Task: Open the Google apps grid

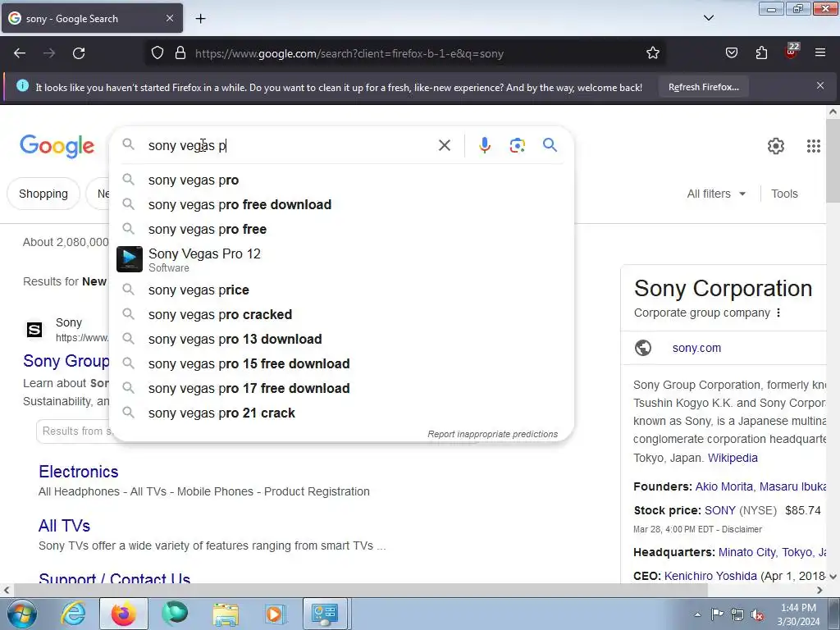Action: point(813,146)
